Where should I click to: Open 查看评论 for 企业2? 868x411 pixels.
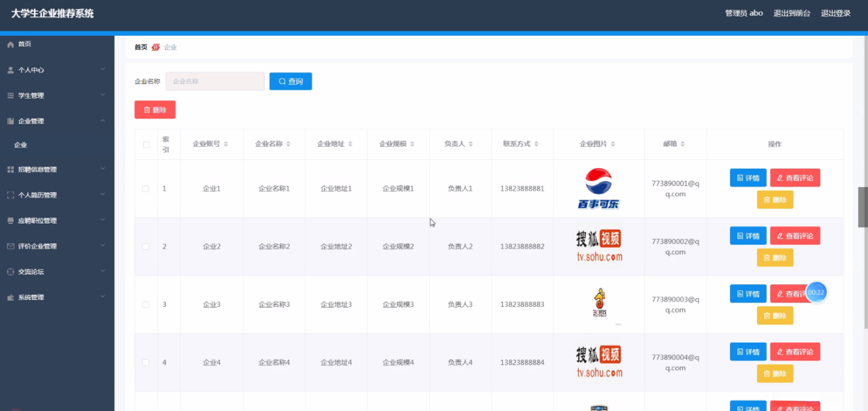[x=795, y=236]
